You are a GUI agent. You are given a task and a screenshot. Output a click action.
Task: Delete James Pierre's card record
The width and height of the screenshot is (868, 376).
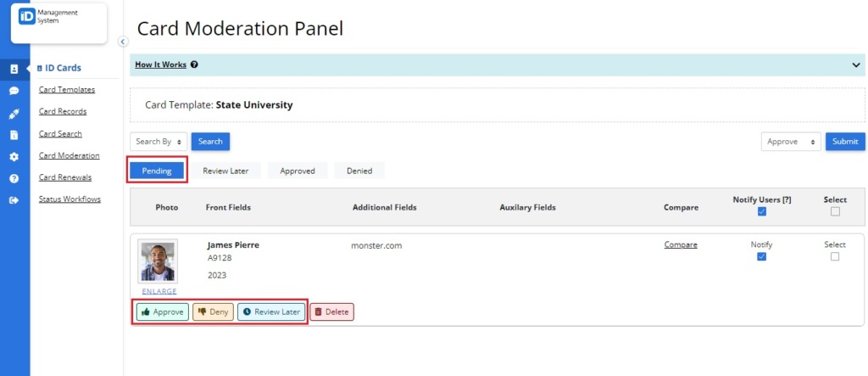tap(331, 311)
